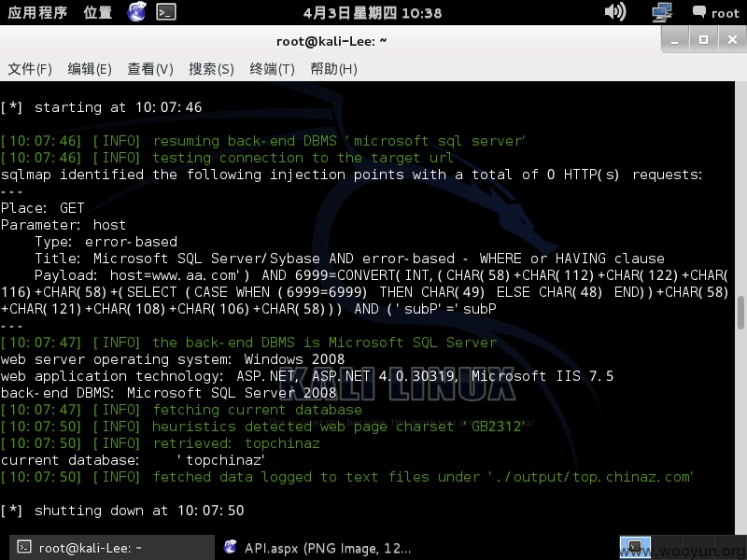Close the terminal window
The image size is (747, 560).
732,40
